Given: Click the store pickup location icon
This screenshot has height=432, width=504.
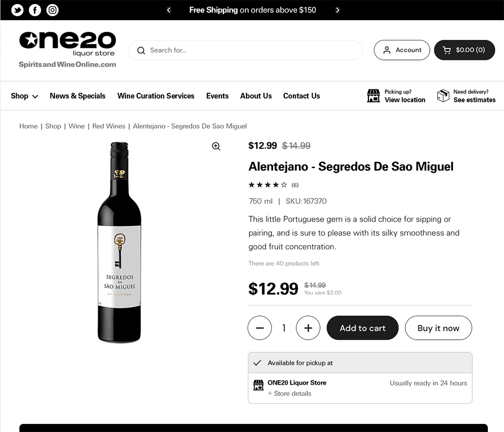Looking at the screenshot, I should [373, 96].
